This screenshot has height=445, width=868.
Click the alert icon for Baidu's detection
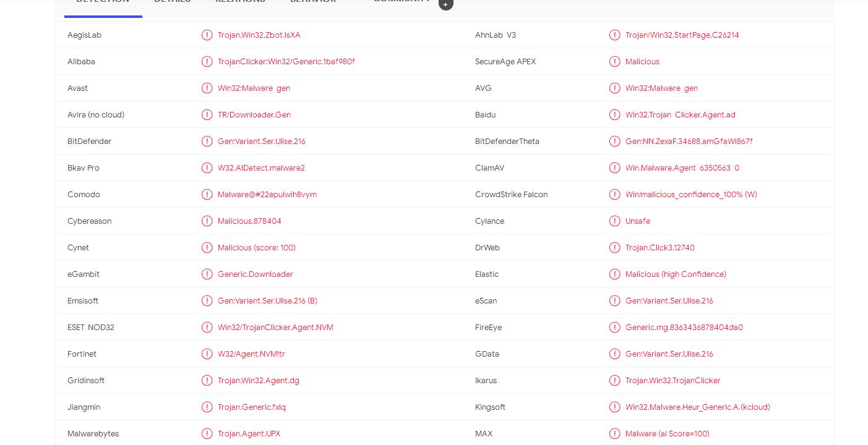pos(615,115)
